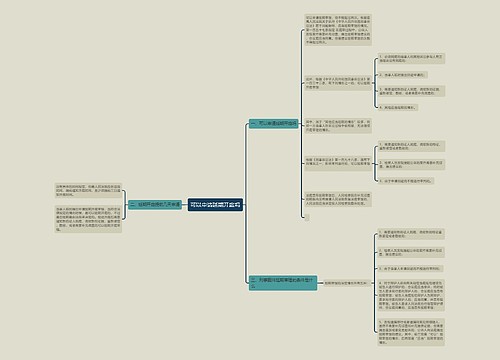Viewport: 500px width, 360px height.
Task: Select the opening long paragraph of branch one
Action: coord(338,30)
